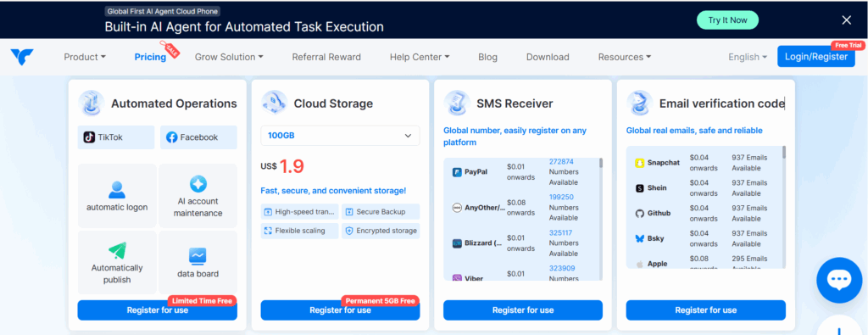Expand the Grow Solution menu
The width and height of the screenshot is (868, 335).
(x=229, y=57)
